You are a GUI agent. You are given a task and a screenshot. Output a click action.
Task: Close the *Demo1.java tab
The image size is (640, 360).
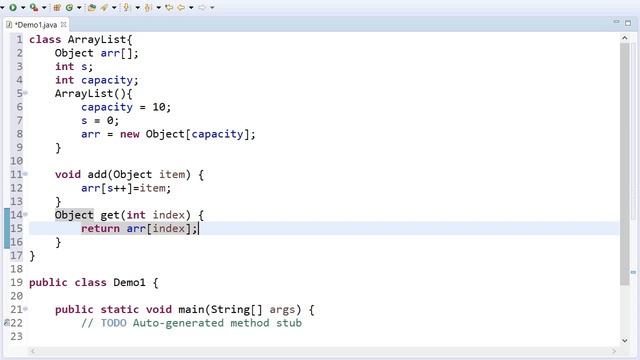(x=64, y=24)
